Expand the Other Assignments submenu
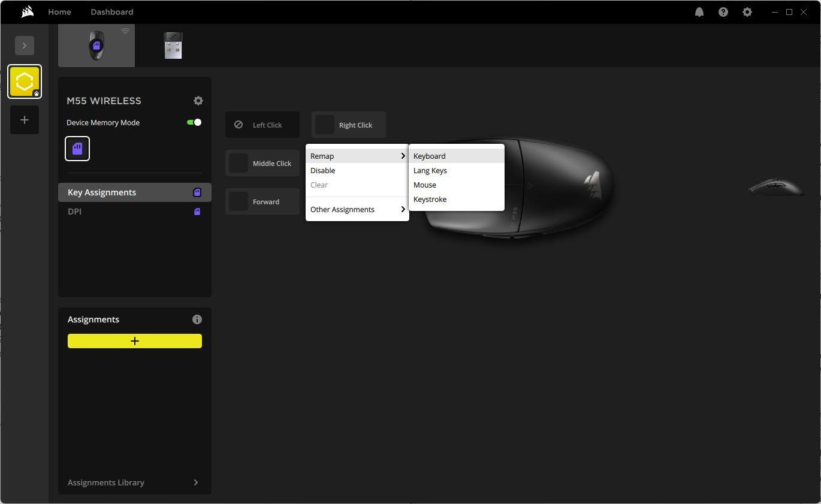Screen dimensions: 821x504 click(x=357, y=209)
